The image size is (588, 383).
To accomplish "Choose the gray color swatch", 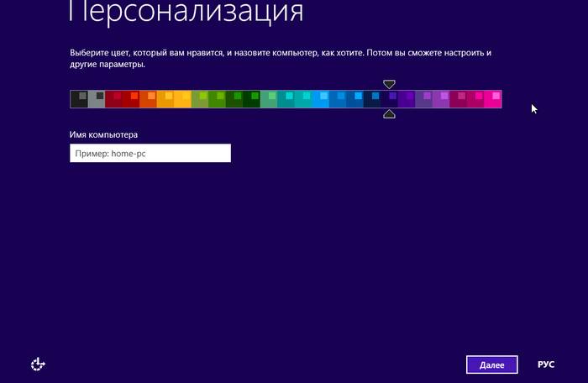I will click(x=96, y=99).
